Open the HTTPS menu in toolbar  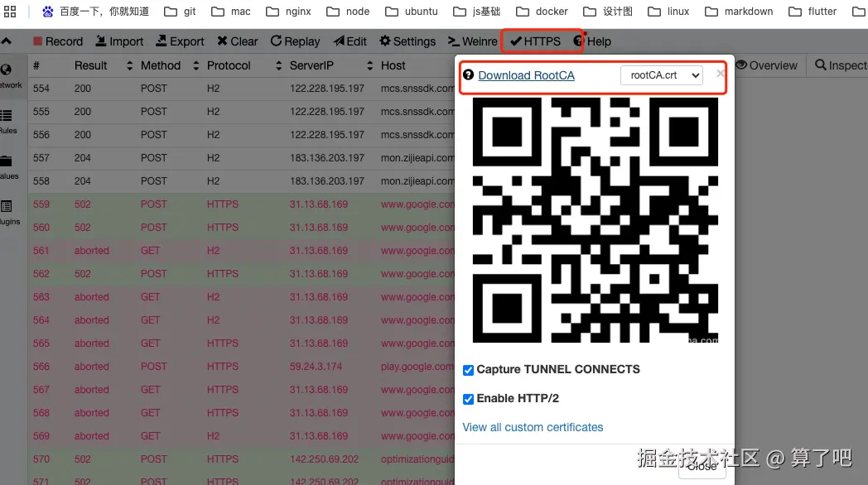coord(535,41)
